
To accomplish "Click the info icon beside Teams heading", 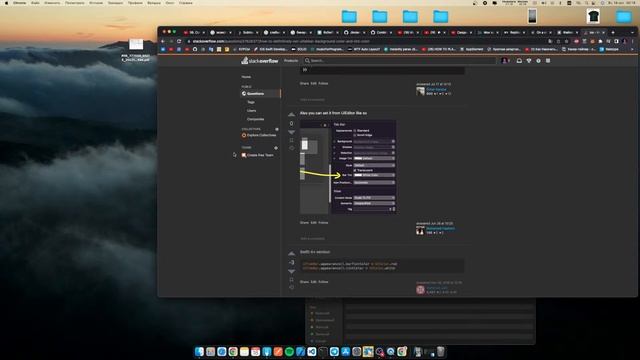I will (x=276, y=148).
